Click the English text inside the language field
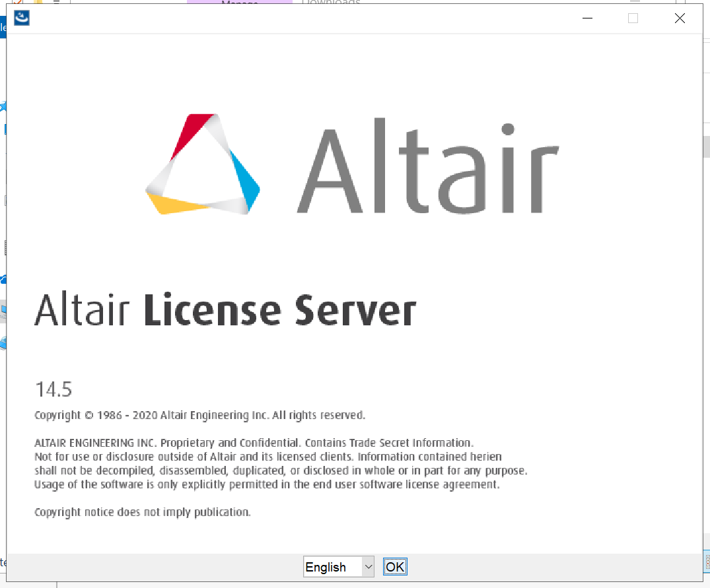The width and height of the screenshot is (710, 588). pyautogui.click(x=324, y=566)
